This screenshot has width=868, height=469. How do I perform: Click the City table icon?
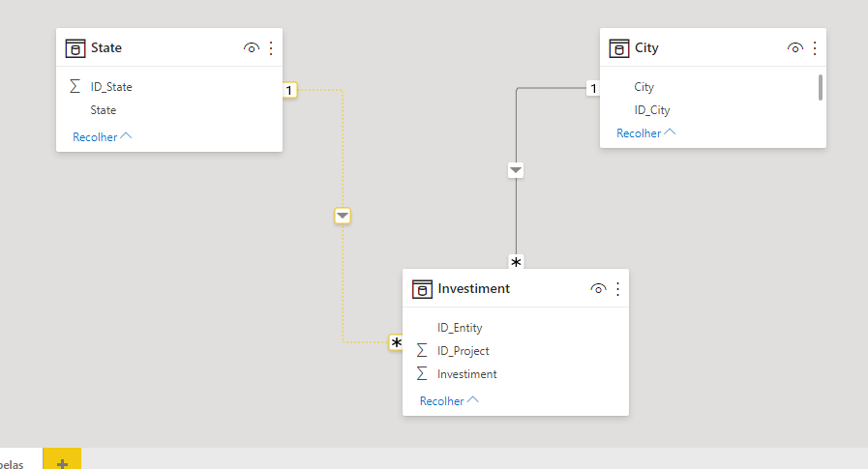(x=619, y=48)
